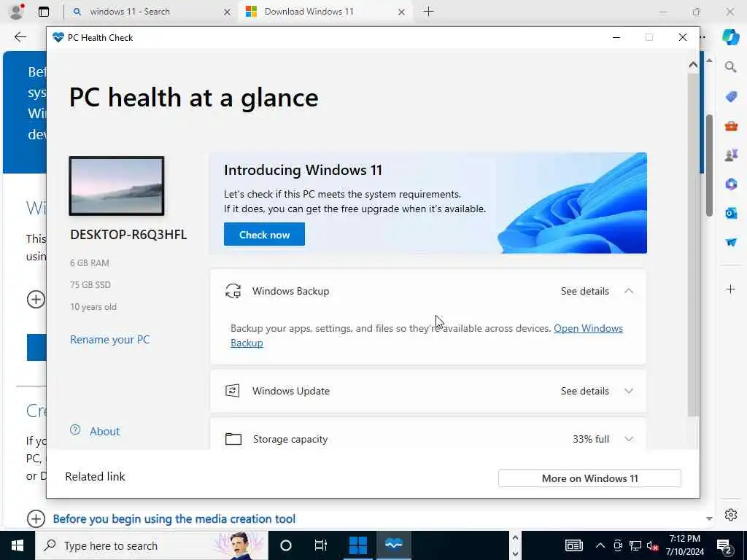The height and width of the screenshot is (560, 747).
Task: Click the browser Back arrow
Action: tap(20, 37)
